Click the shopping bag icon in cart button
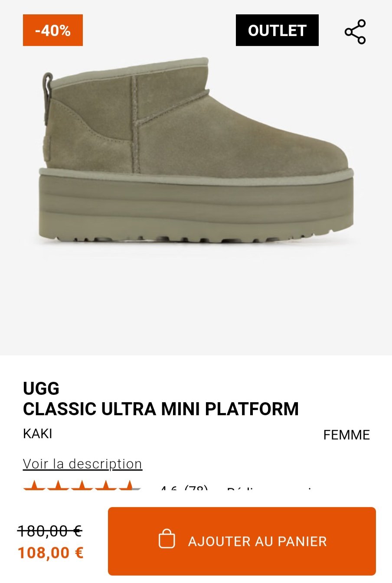Image resolution: width=392 pixels, height=583 pixels. (x=167, y=539)
